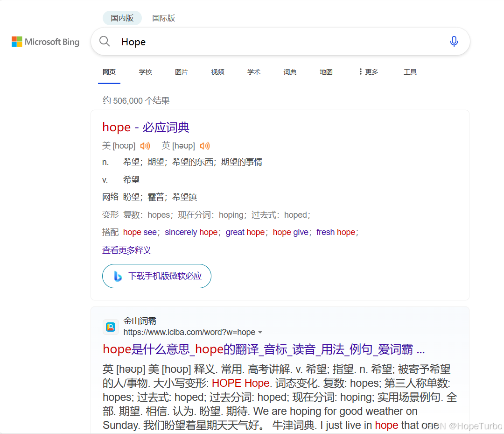Viewport: 504px width, 434px height.
Task: Click the magnifying glass search icon
Action: pos(105,41)
